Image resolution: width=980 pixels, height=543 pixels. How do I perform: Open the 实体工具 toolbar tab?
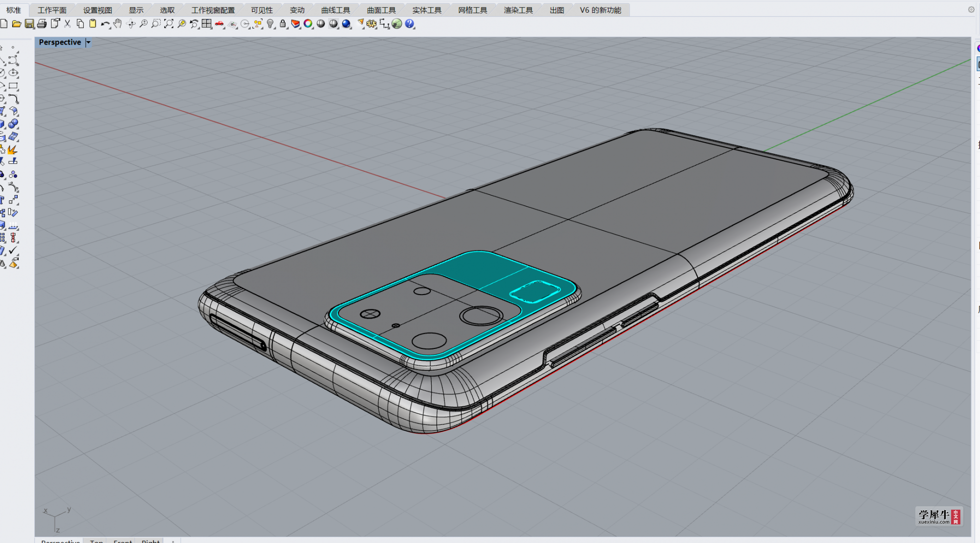click(x=427, y=10)
